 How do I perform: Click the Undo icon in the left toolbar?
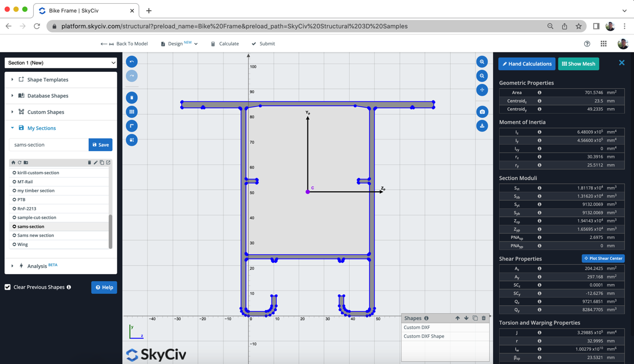[x=131, y=61]
